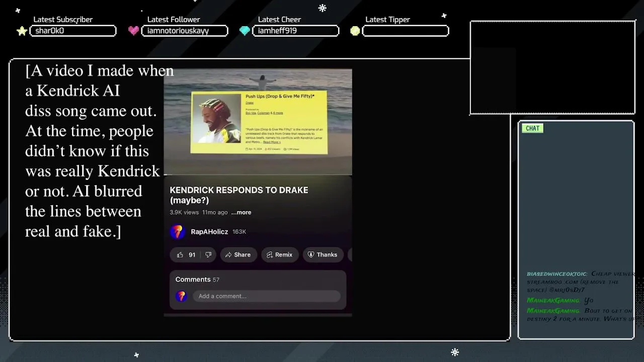Expand the video description via ...more
This screenshot has width=644, height=362.
(241, 212)
